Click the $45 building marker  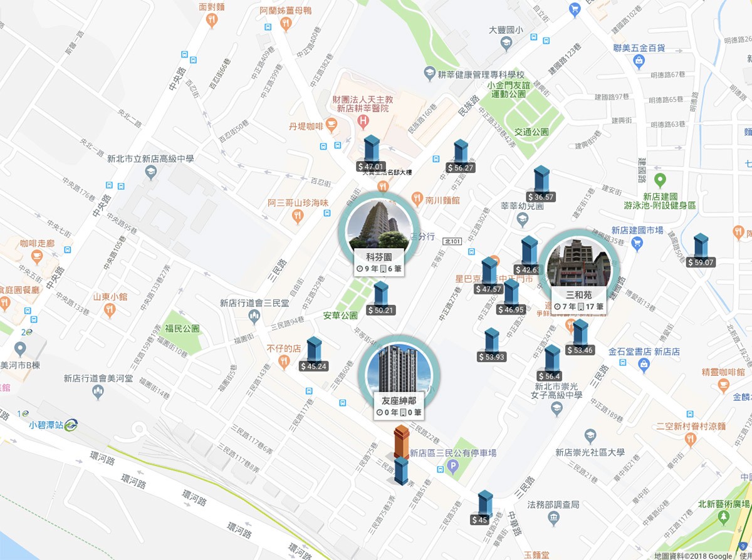(483, 508)
